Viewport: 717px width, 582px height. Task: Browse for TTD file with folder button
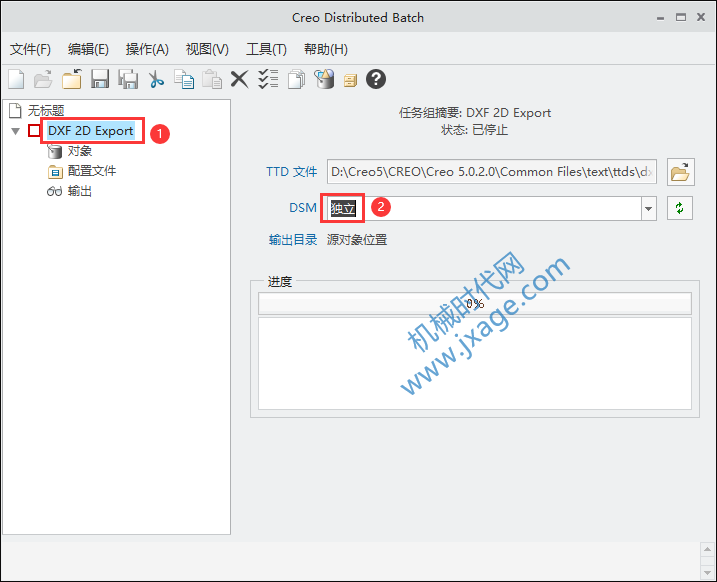coord(680,172)
